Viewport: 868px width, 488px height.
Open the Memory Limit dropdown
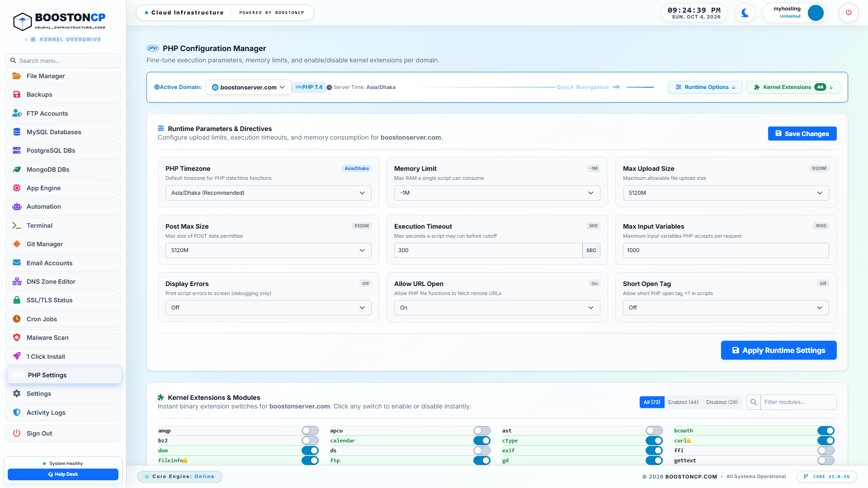[497, 193]
